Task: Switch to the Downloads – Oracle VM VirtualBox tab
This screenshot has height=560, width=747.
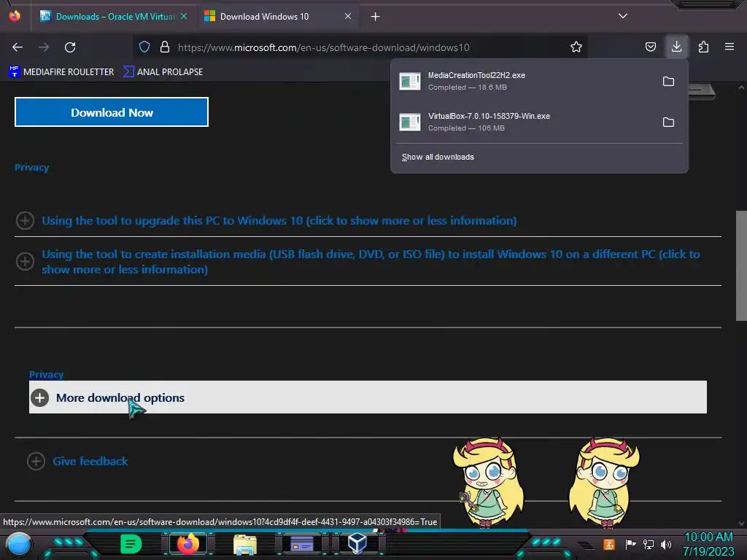Action: click(x=108, y=17)
